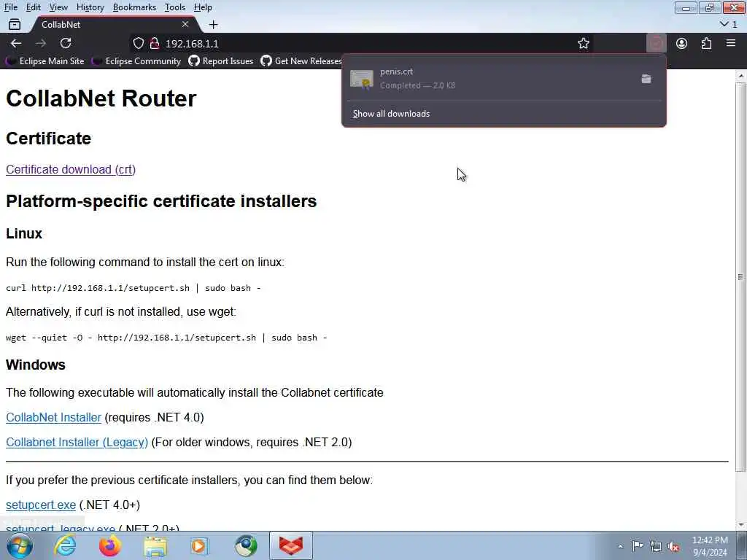Click the CollabNet Router heading

click(x=101, y=98)
